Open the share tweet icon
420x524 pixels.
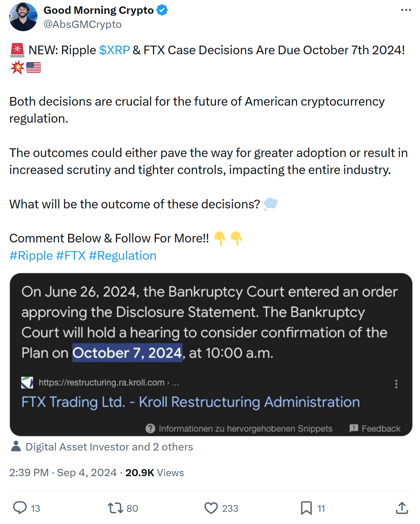(x=402, y=508)
